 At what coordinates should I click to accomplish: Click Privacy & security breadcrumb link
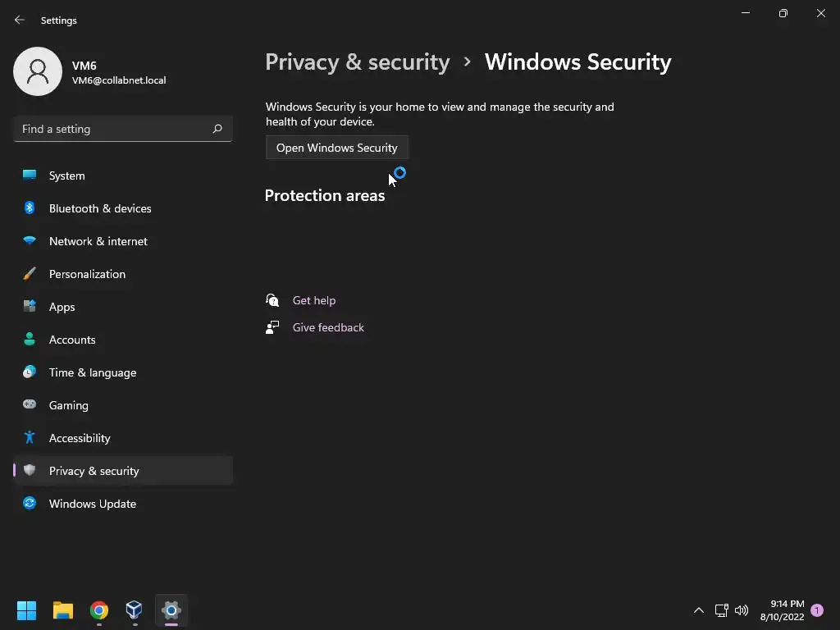click(x=358, y=62)
